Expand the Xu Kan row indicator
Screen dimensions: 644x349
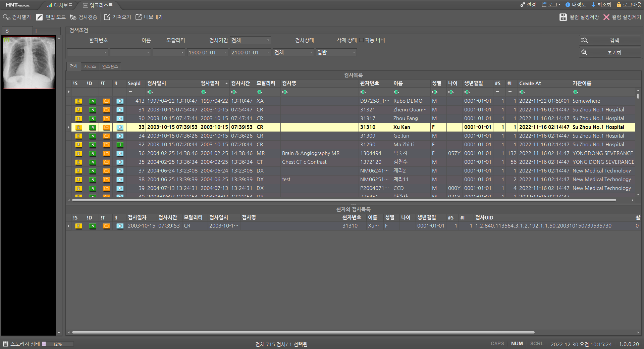pyautogui.click(x=69, y=127)
